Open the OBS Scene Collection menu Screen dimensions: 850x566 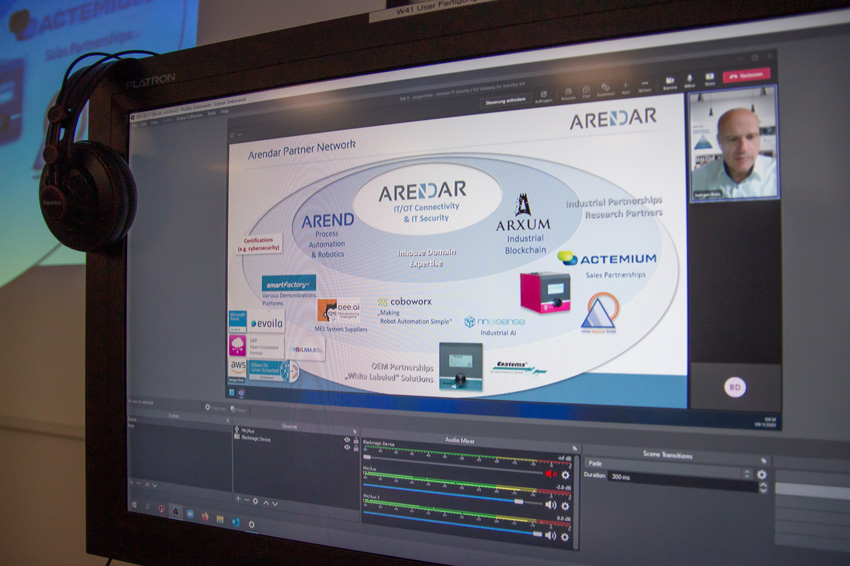(x=189, y=116)
